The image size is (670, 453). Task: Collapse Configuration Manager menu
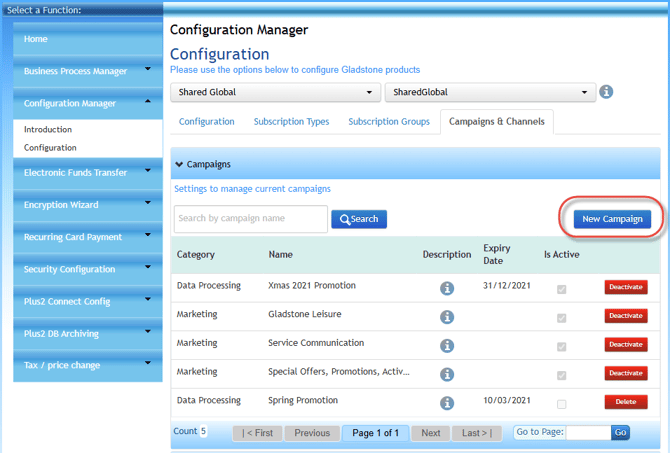coord(88,103)
